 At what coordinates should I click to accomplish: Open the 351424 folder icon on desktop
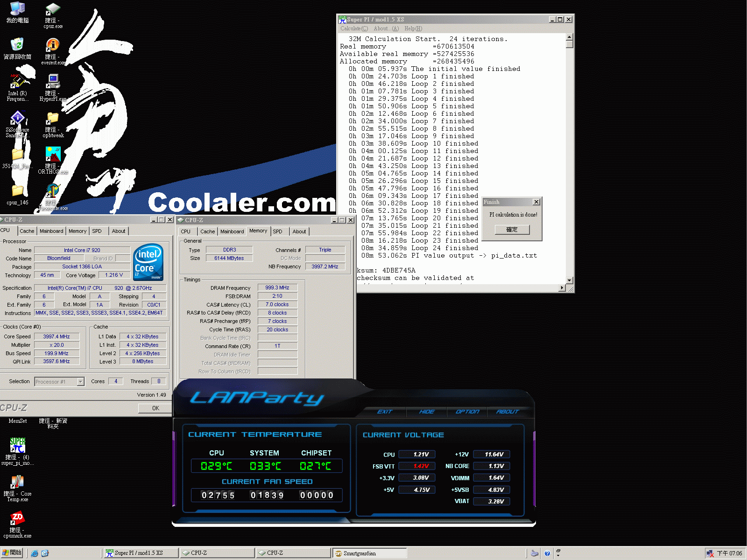coord(17,159)
